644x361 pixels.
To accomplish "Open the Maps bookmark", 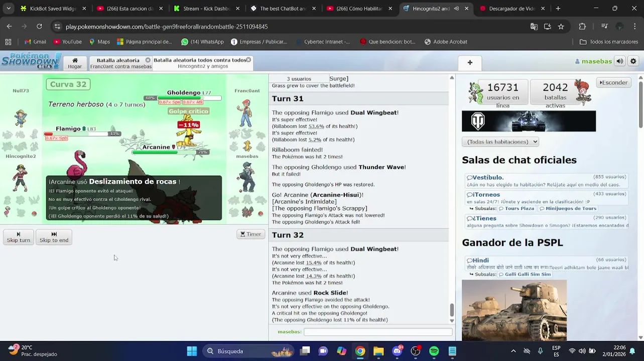I will [99, 42].
